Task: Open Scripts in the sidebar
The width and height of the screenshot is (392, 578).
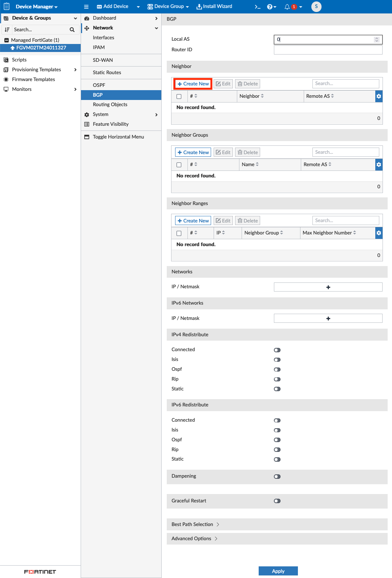Action: click(19, 60)
